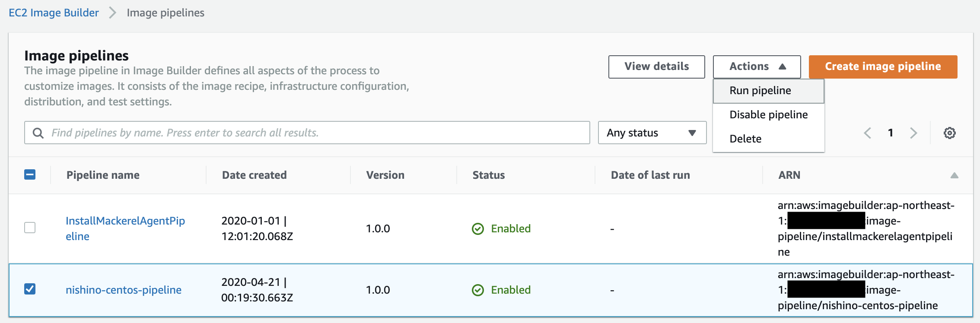Open the Any status filter dropdown

pyautogui.click(x=652, y=133)
